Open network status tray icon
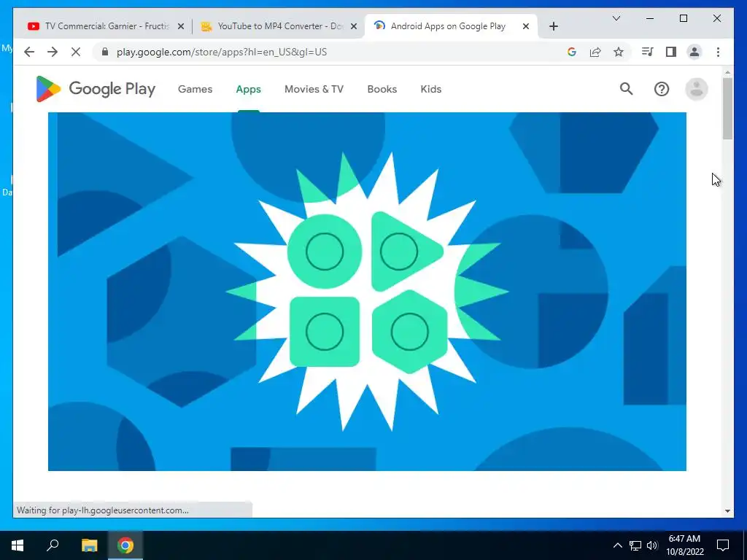Screen dimensions: 747x560 pyautogui.click(x=635, y=545)
